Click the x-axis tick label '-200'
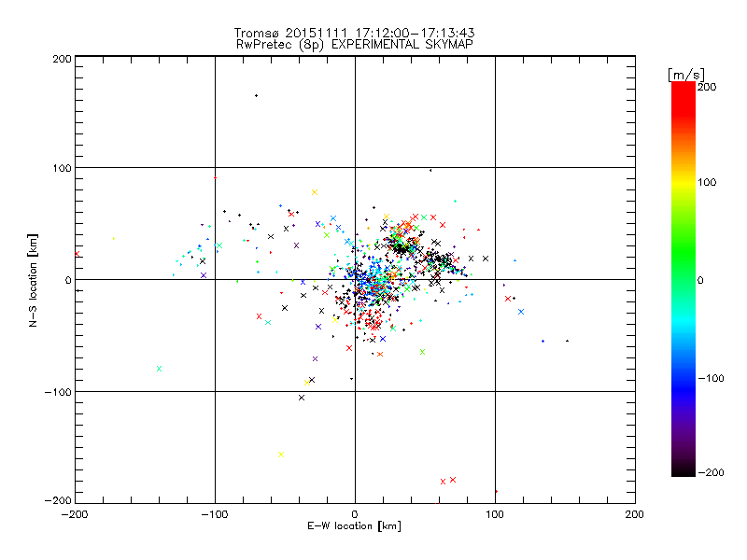 pos(75,514)
